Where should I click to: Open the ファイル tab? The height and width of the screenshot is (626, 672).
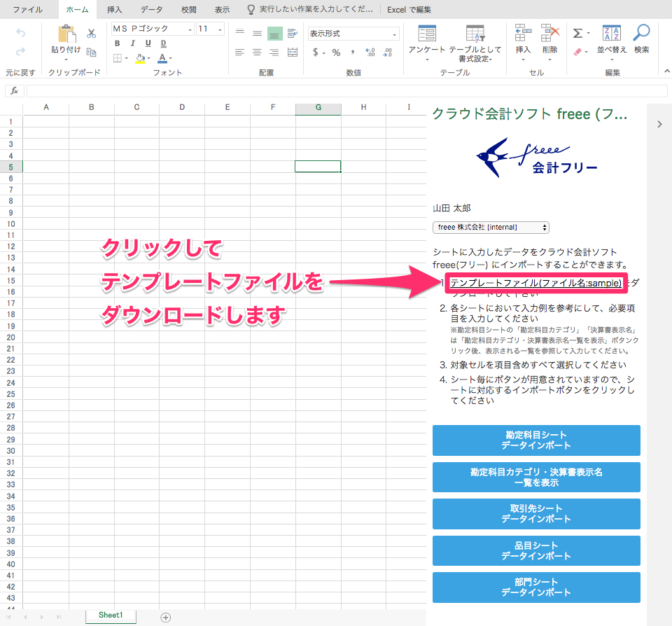pyautogui.click(x=28, y=9)
